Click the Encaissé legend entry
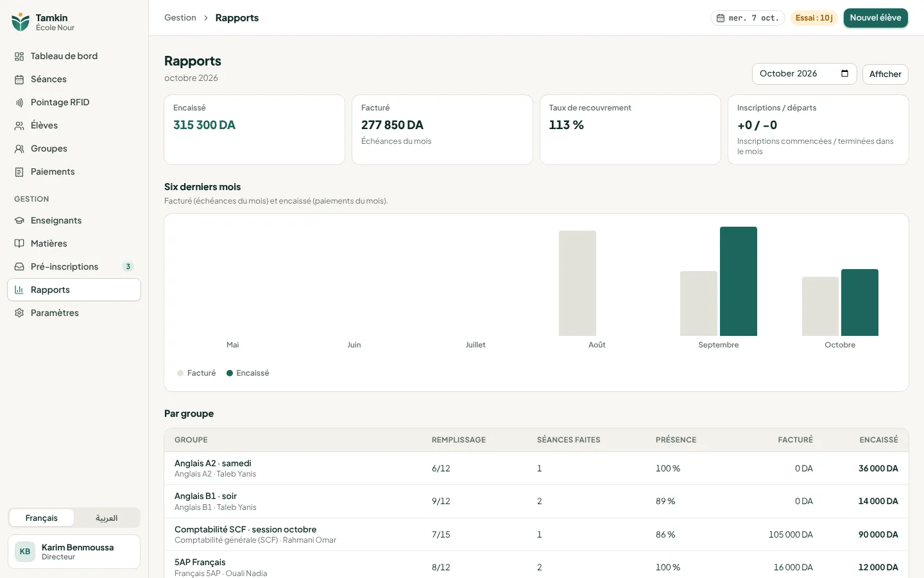 [248, 373]
